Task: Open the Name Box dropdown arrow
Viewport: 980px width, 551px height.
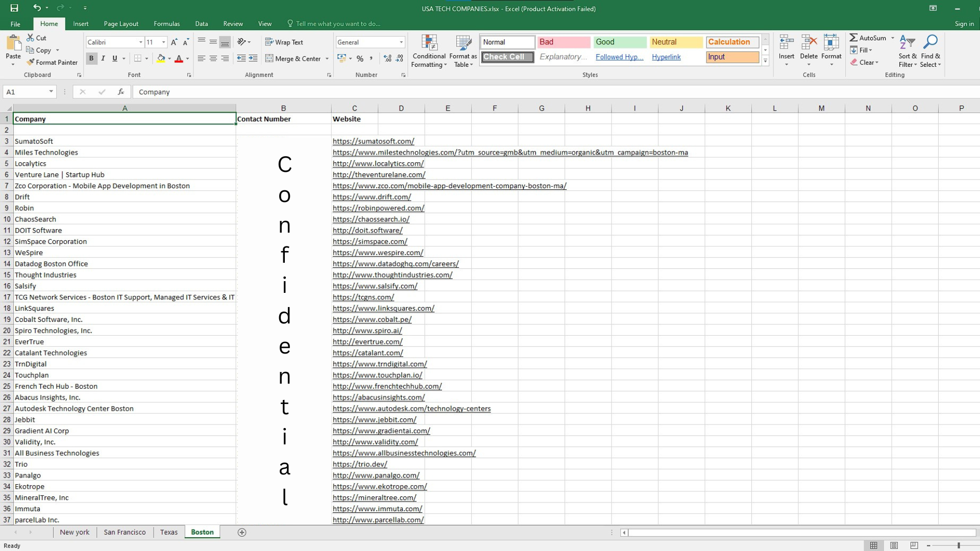Action: click(51, 92)
